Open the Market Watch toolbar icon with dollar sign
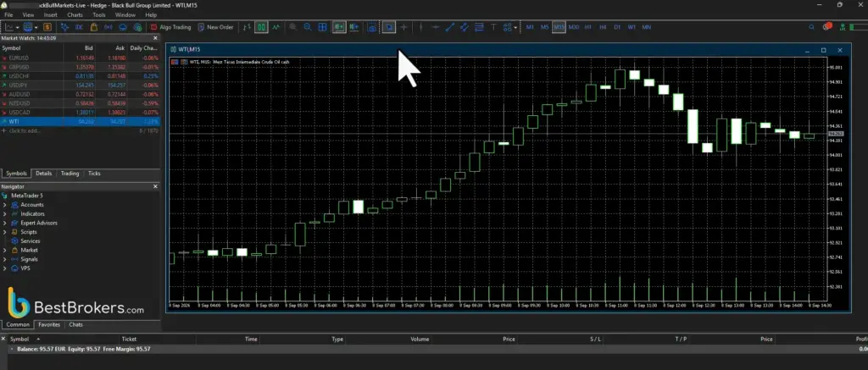 pyautogui.click(x=47, y=27)
